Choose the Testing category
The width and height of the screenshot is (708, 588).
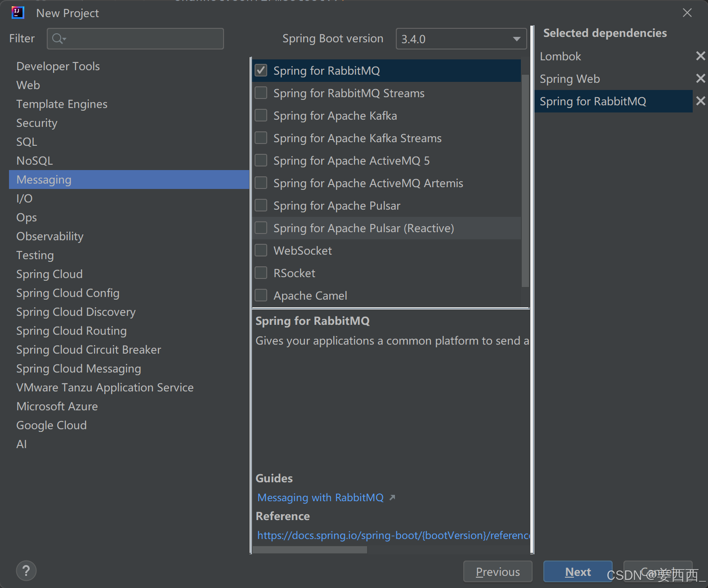(x=129, y=255)
